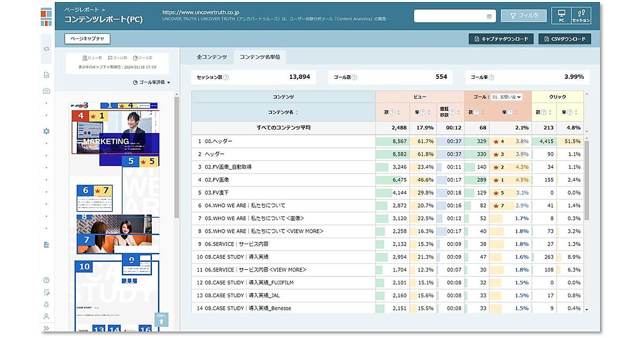The height and width of the screenshot is (338, 644).
Task: Click the TOP scroll-up button on page capture
Action: tap(162, 320)
